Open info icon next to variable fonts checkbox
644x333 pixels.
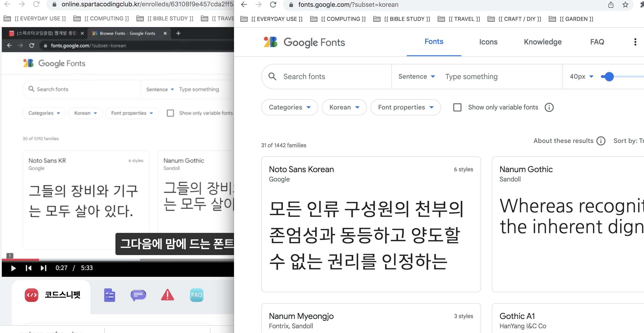pos(549,107)
